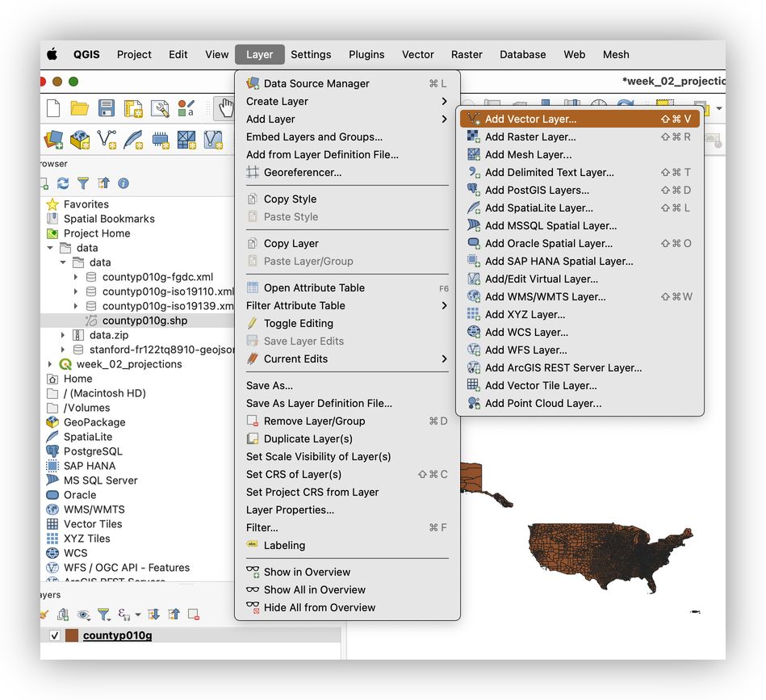Click the New GeoPackage Layer toolbar icon

point(80,140)
